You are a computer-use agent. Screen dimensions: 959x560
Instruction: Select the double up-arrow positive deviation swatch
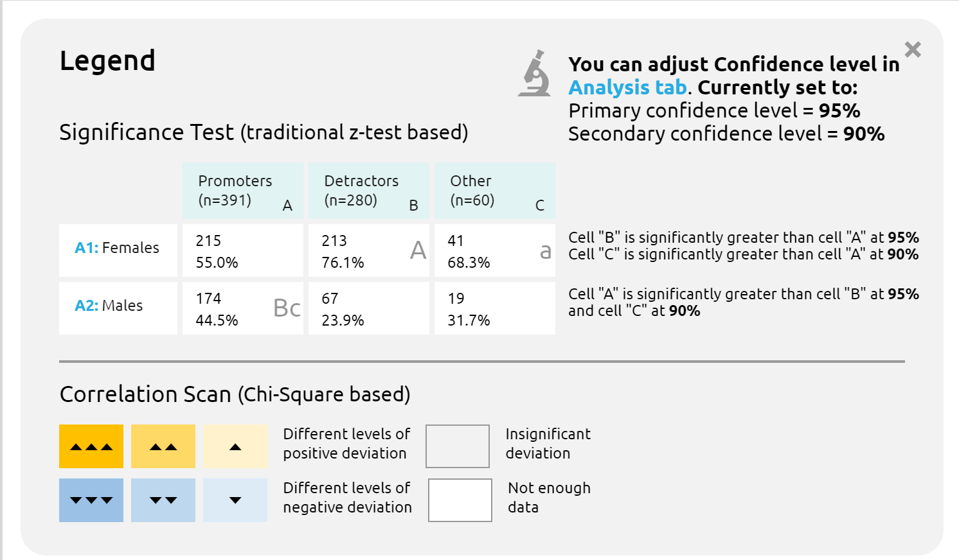pyautogui.click(x=163, y=446)
